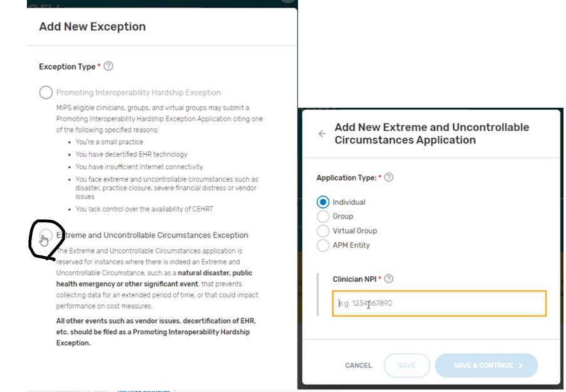The width and height of the screenshot is (566, 392).
Task: Select the Promoting Interoperability Hardship Exception radio button
Action: click(x=46, y=93)
